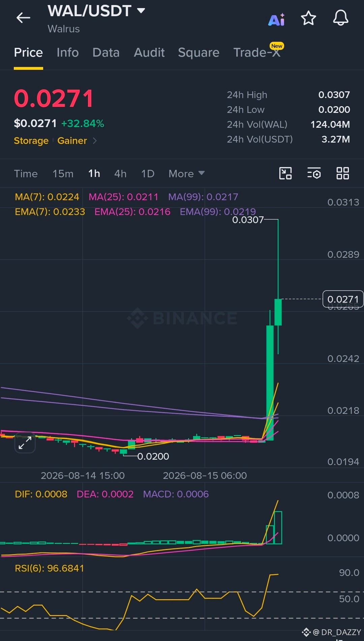364x641 pixels.
Task: Open the WAL/USDT pair selector dropdown
Action: [x=96, y=11]
